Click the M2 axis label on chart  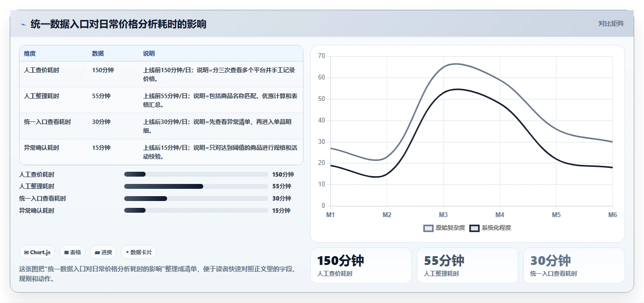(x=387, y=215)
